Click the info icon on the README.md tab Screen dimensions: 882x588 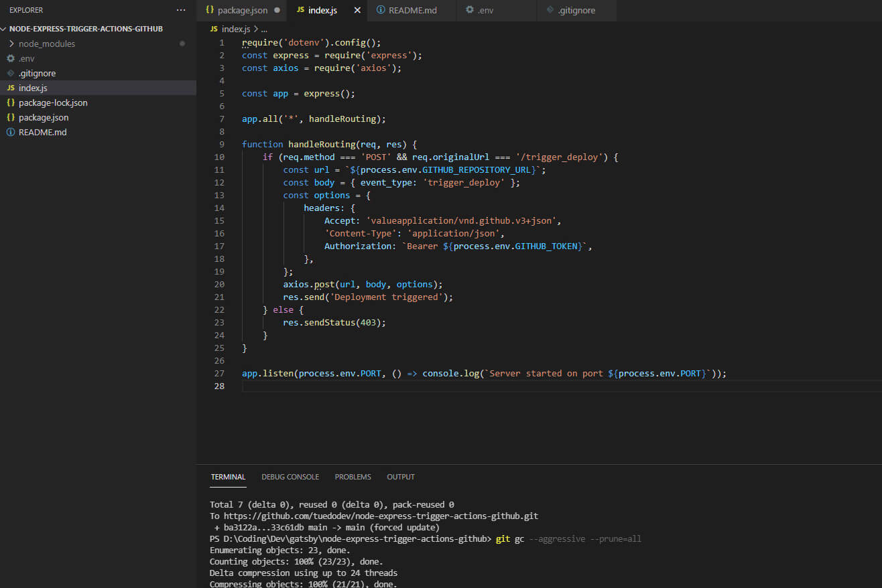[381, 10]
